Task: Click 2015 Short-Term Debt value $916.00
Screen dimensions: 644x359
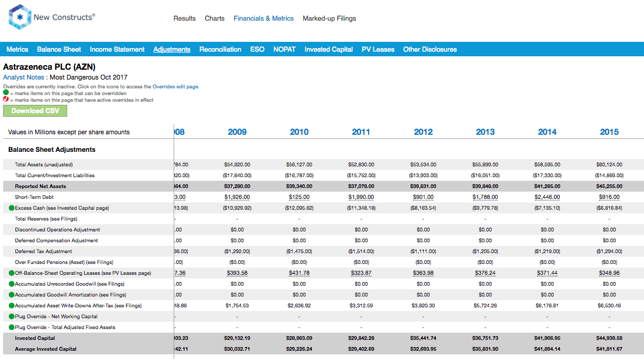Action: 609,197
